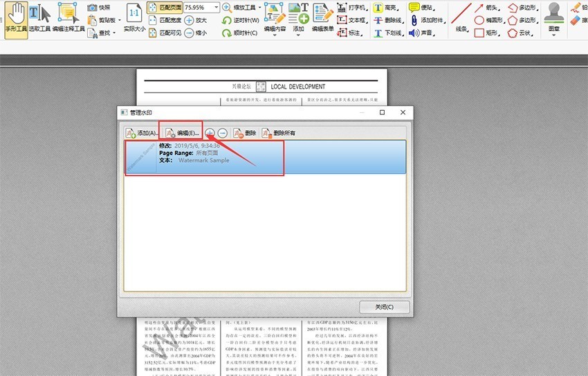Rotate page 逆时针(W) counterclockwise
The width and height of the screenshot is (588, 376).
pos(240,20)
